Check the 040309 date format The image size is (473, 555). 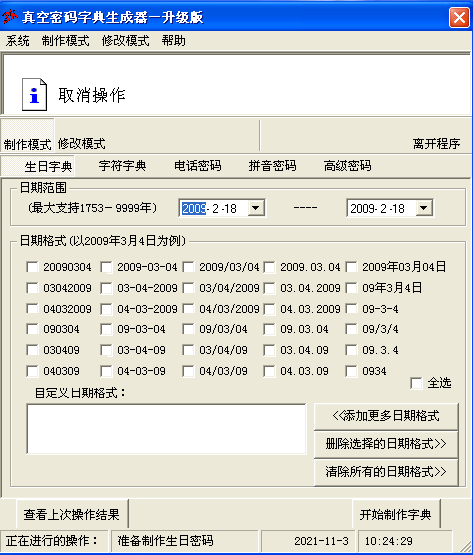[x=32, y=371]
